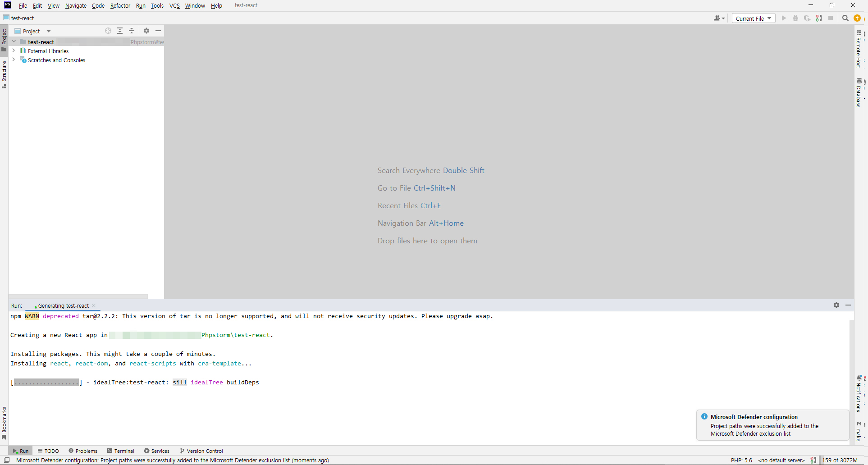Toggle the Bookmarks side tab

[x=4, y=423]
